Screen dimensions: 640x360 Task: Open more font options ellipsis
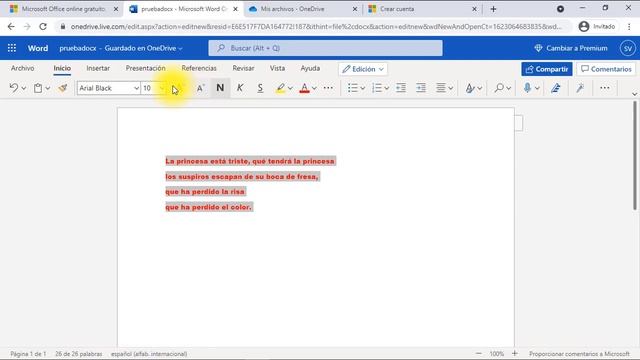tap(328, 88)
